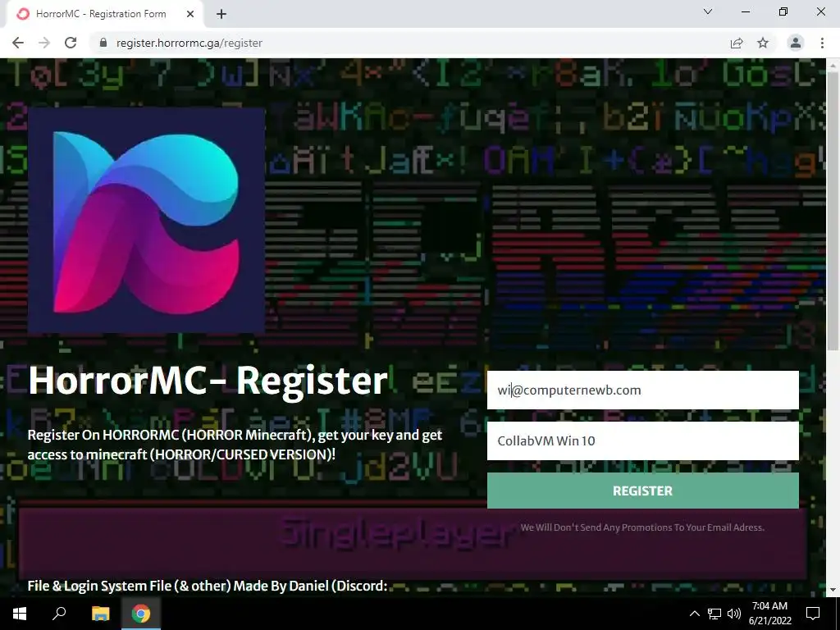Click the HorrorMC- Register heading
Viewport: 840px width, 630px height.
click(208, 381)
